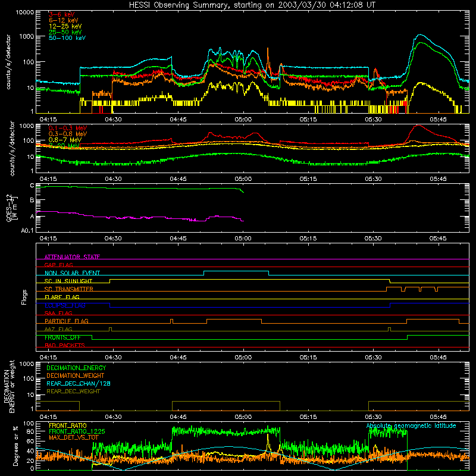Select the 12-25 keV legend label
This screenshot has width=476, height=476.
(65, 26)
